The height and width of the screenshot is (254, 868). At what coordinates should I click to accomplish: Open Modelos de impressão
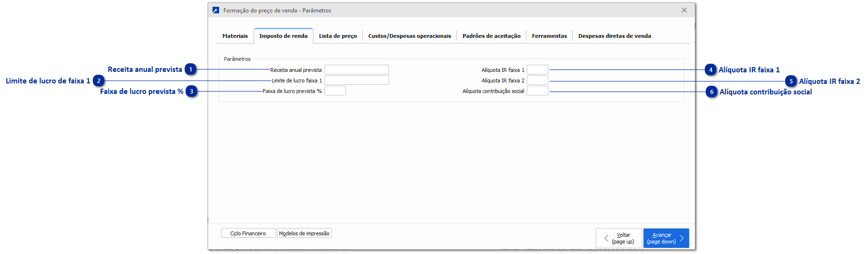(x=304, y=233)
